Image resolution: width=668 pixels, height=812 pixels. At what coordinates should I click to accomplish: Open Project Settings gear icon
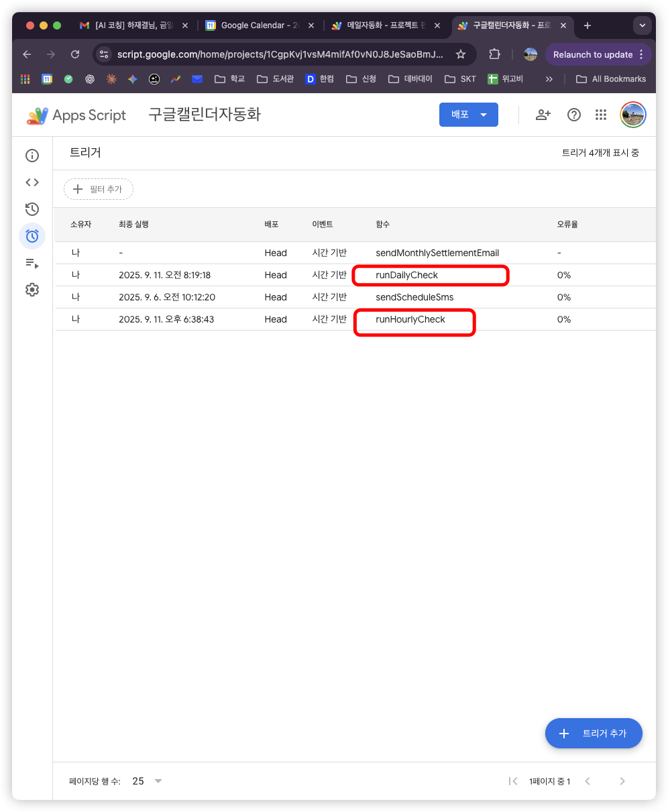(x=32, y=290)
